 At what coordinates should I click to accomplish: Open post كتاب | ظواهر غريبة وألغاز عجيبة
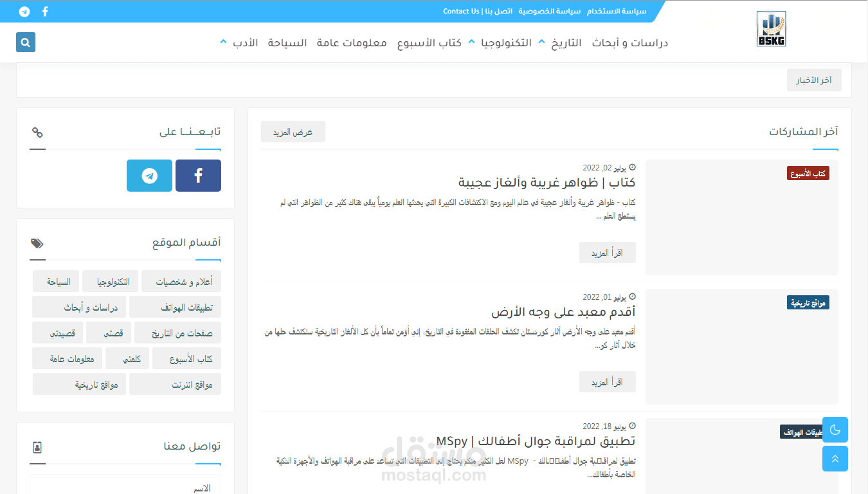coord(547,183)
